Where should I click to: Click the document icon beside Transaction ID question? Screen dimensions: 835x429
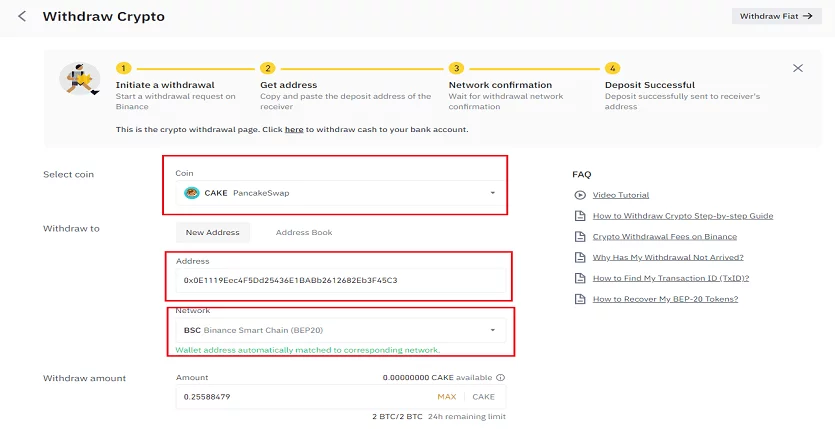coord(580,278)
